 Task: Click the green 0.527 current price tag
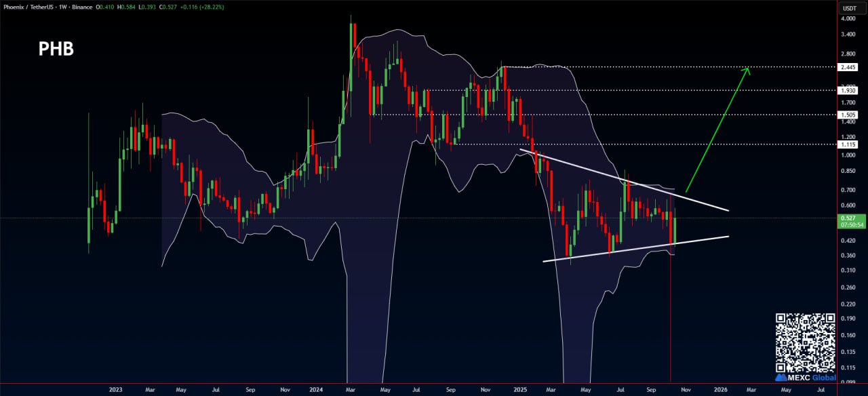[x=849, y=218]
